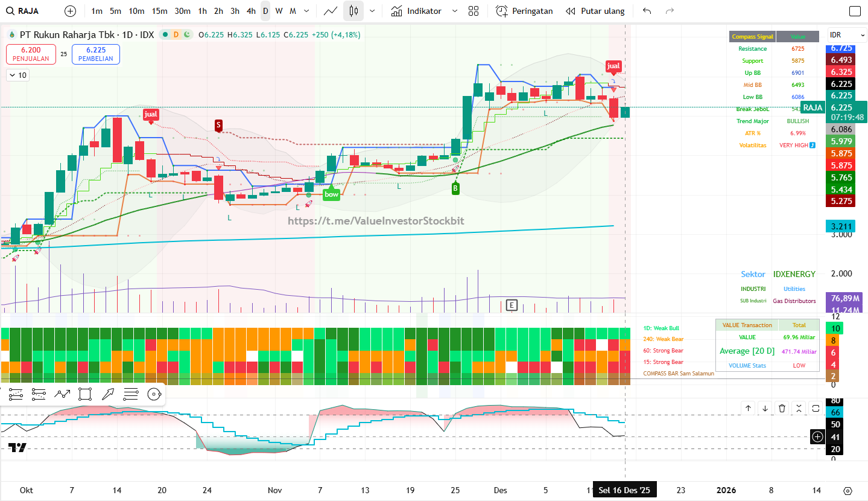The image size is (868, 501).
Task: Open chart time axis settings gear
Action: 848,491
